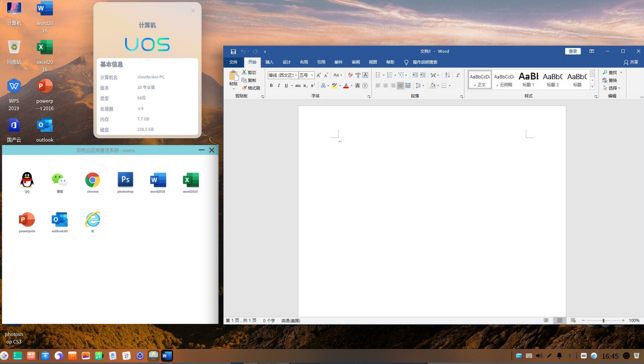Click the clear formatting eraser icon
644x364 pixels.
point(350,75)
